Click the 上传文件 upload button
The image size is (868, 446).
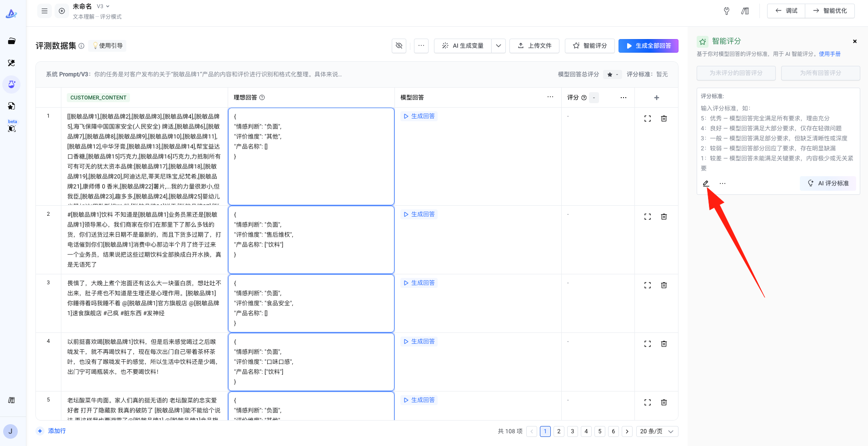534,45
